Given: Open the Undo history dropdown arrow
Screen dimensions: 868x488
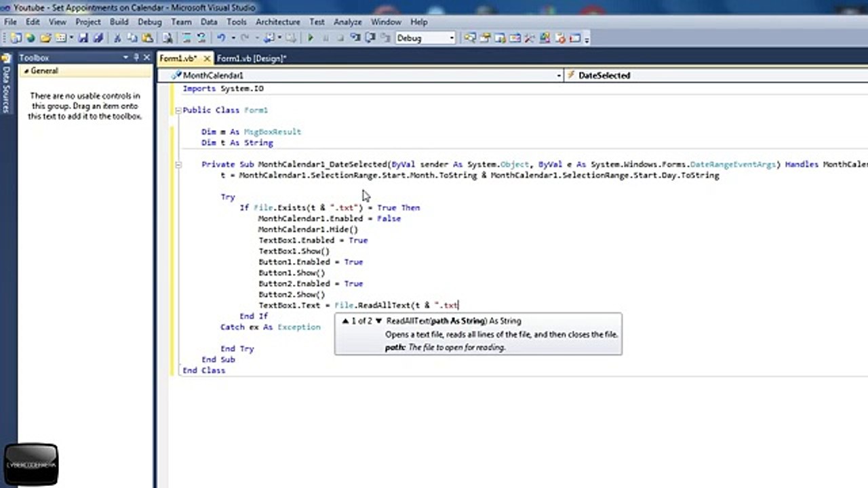Looking at the screenshot, I should pyautogui.click(x=233, y=38).
